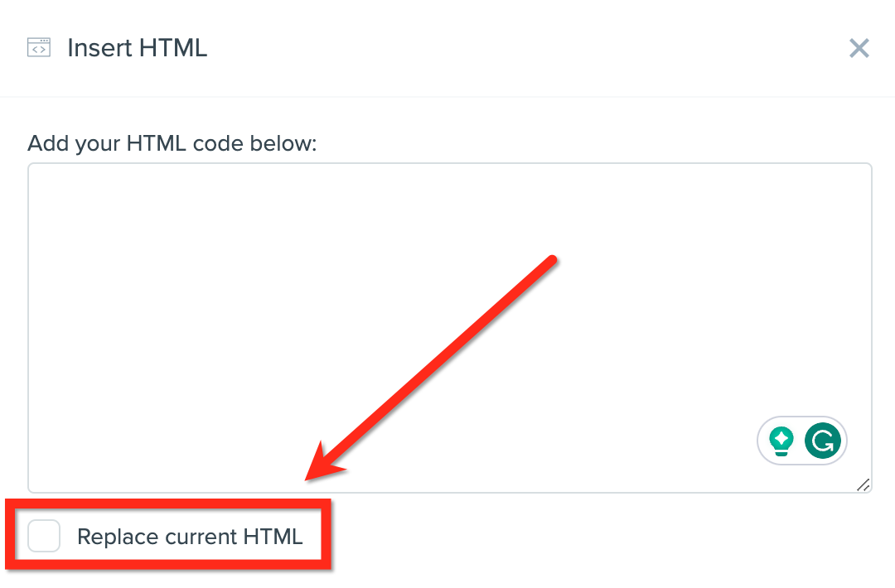Click the resize handle of the code box
Viewport: 895px width, 588px height.
point(864,486)
